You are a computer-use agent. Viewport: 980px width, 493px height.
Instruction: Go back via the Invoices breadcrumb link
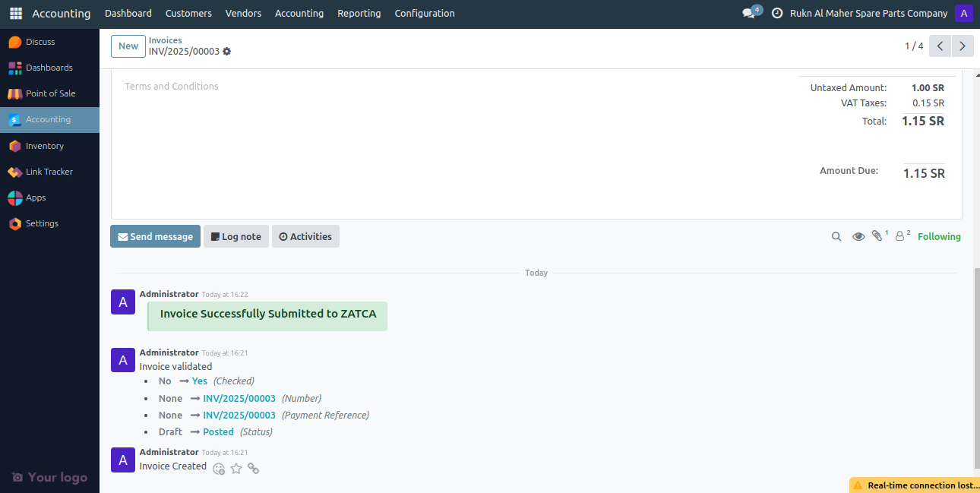(165, 40)
